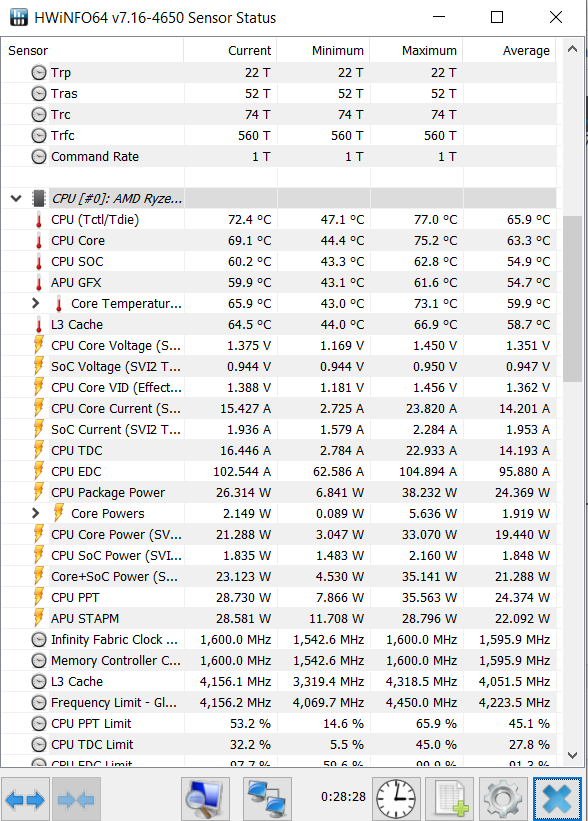The image size is (588, 821).
Task: Open sensor settings gear icon
Action: tap(503, 799)
